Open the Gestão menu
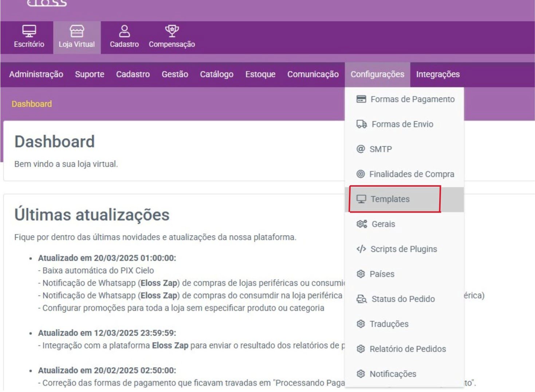The height and width of the screenshot is (392, 535). pyautogui.click(x=175, y=74)
